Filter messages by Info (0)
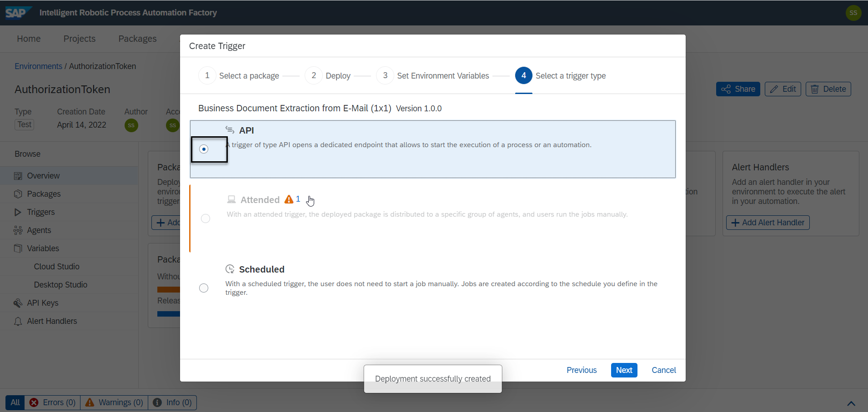Image resolution: width=868 pixels, height=412 pixels. pos(172,402)
